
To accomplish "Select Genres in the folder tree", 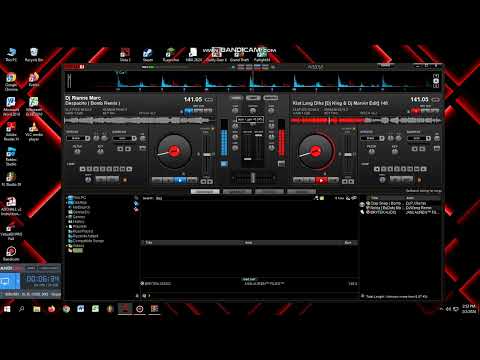I will [79, 217].
